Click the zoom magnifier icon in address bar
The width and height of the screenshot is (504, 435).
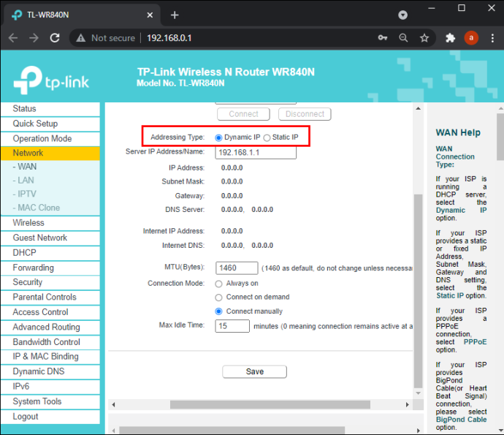click(403, 38)
